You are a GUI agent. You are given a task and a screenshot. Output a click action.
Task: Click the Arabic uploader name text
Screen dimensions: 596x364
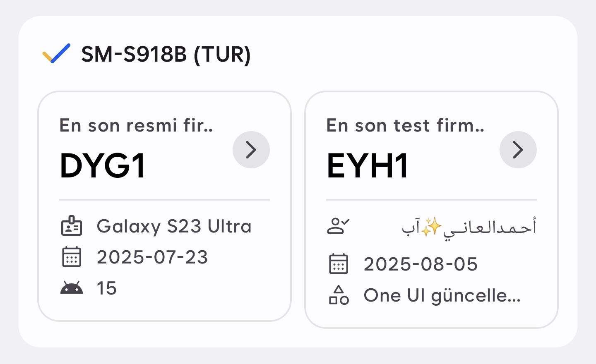coord(489,227)
